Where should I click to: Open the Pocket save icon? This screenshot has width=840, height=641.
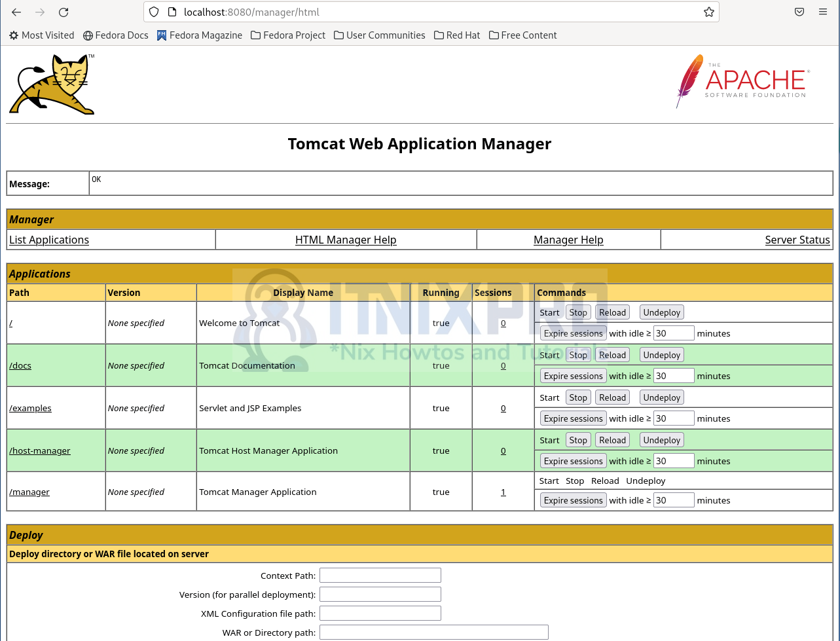(x=799, y=12)
